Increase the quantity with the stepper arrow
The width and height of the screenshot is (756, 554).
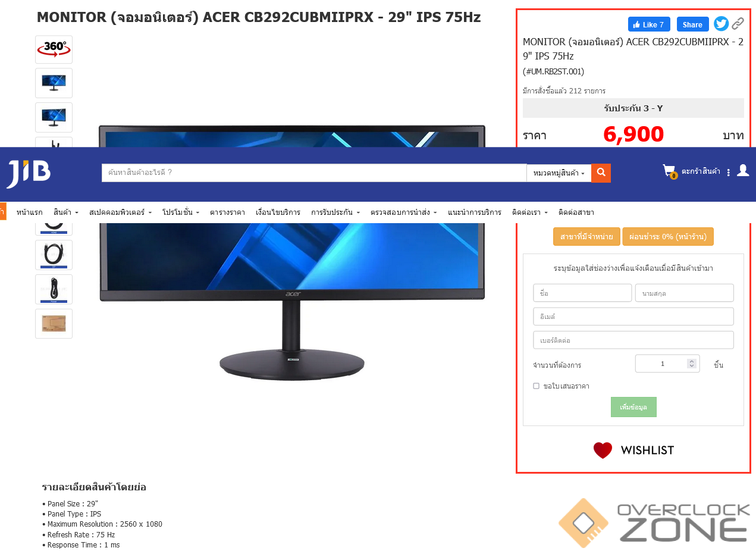691,361
